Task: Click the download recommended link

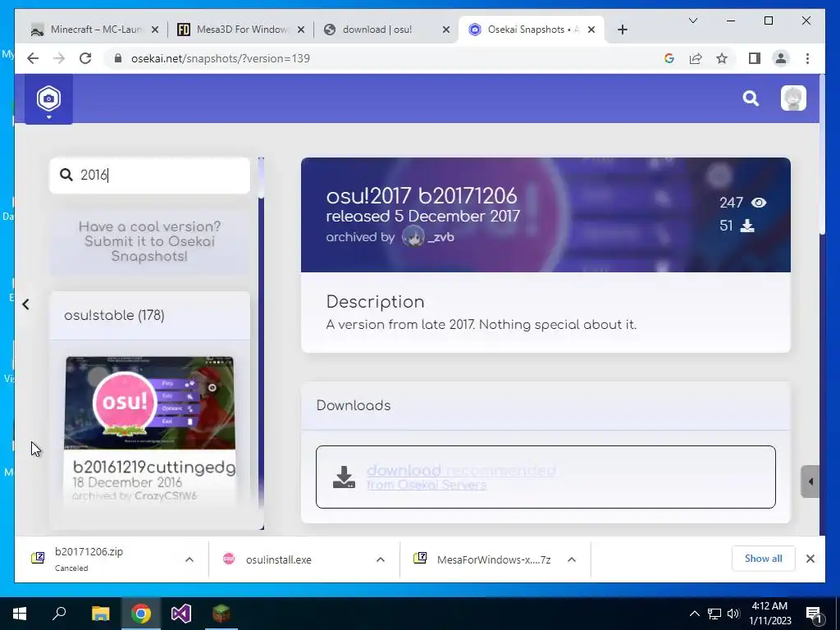Action: coord(461,470)
